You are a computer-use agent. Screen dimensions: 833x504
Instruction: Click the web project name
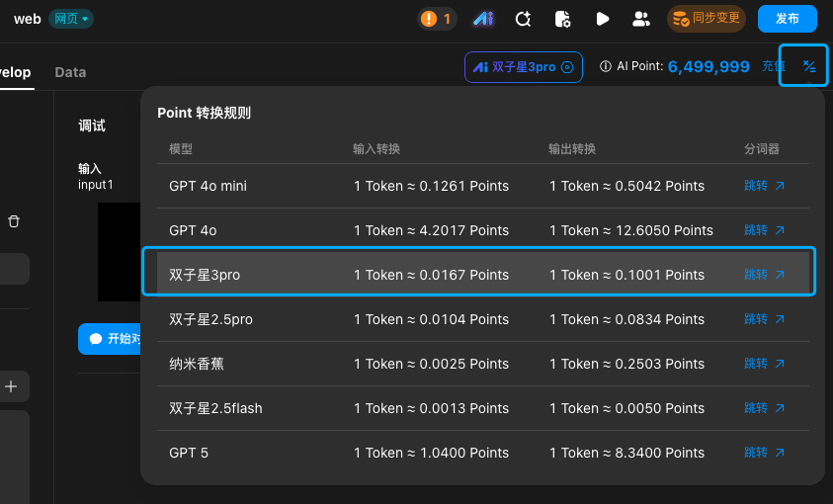[27, 19]
